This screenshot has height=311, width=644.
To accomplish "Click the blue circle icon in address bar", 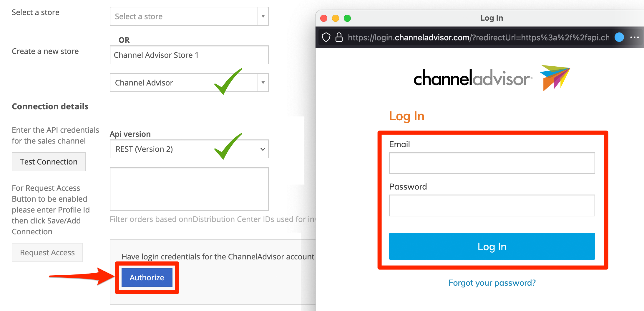I will click(x=619, y=37).
